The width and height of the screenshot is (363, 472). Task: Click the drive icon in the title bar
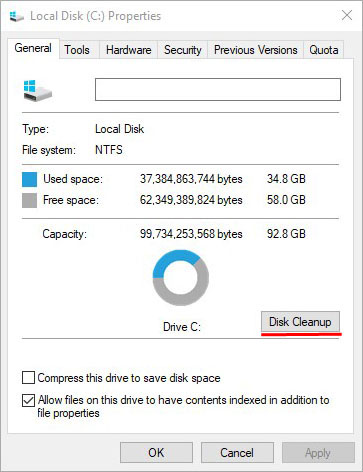pos(16,16)
